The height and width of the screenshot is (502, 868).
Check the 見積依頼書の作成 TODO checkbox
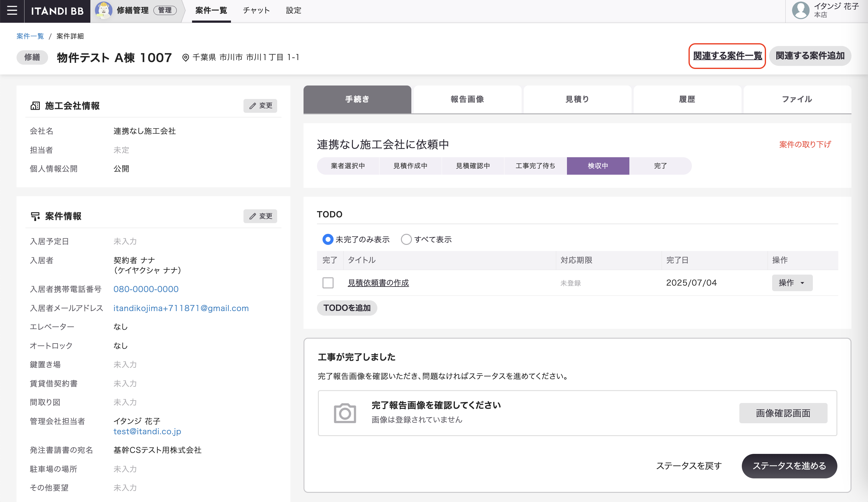click(x=328, y=283)
